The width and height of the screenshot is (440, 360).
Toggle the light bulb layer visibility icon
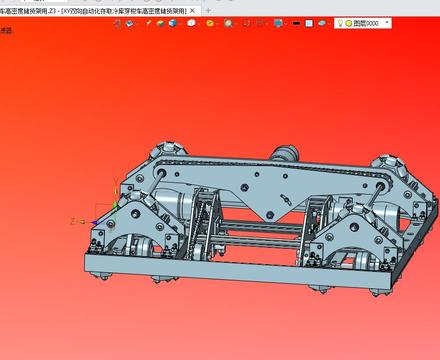coord(340,23)
